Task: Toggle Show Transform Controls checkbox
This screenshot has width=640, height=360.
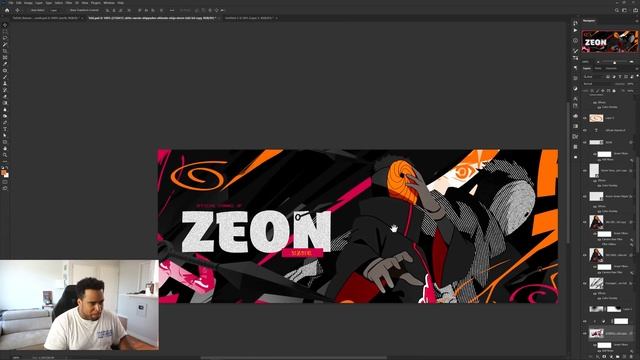Action: point(67,10)
